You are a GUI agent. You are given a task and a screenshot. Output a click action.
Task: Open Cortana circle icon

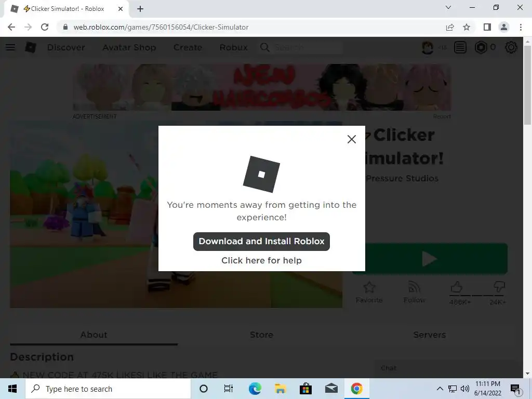pyautogui.click(x=204, y=389)
